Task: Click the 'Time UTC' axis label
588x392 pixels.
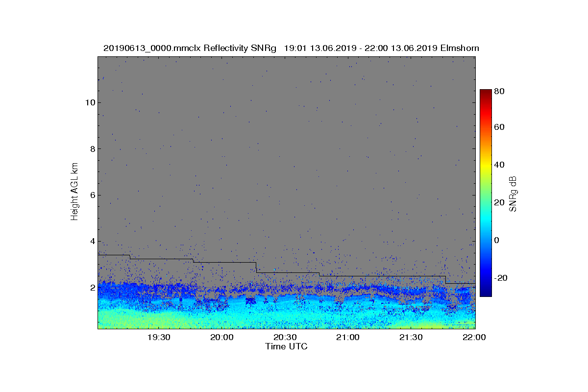Action: point(287,346)
